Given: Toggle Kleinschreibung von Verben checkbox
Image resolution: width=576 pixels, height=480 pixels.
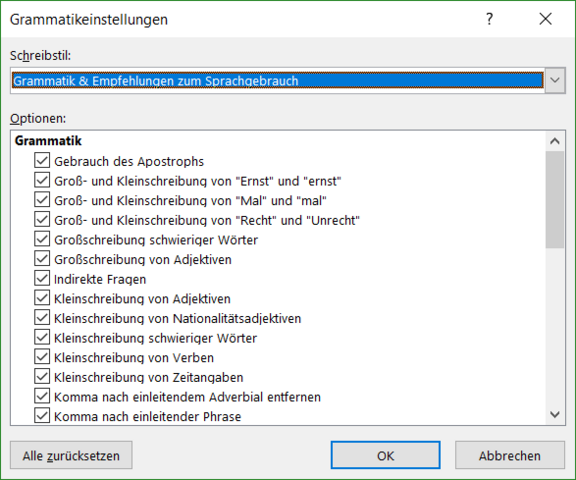Looking at the screenshot, I should (x=42, y=357).
